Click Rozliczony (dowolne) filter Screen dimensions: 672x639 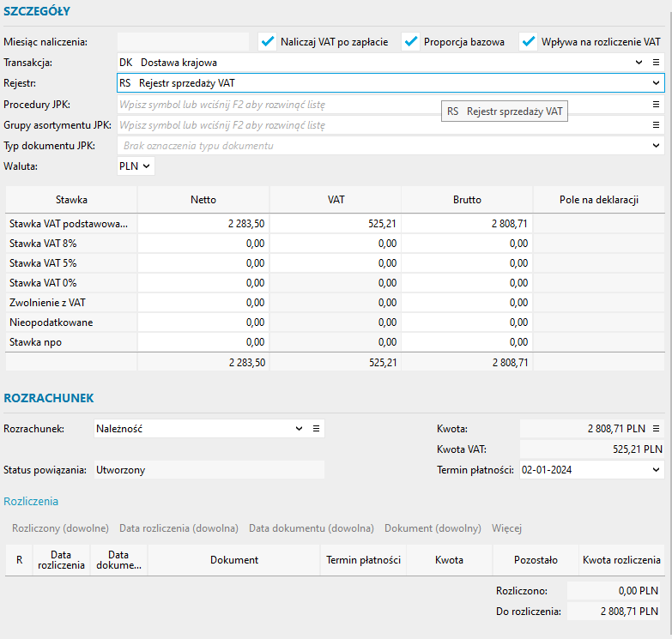[60, 528]
